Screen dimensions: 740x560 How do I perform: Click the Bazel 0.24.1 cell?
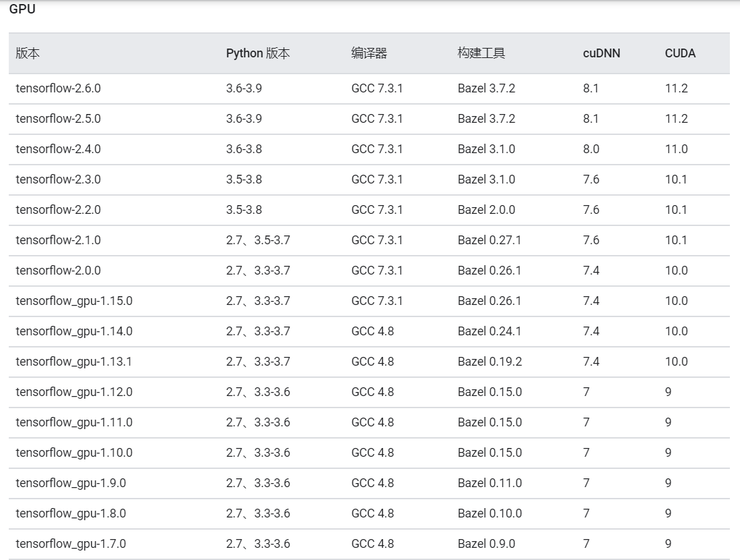coord(490,331)
